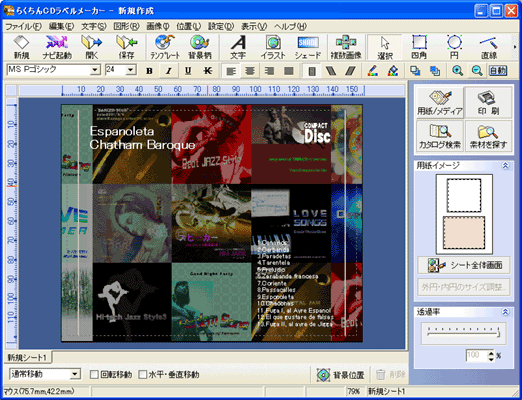The width and height of the screenshot is (522, 400).
Task: Click the 背景位置 button
Action: pos(341,375)
